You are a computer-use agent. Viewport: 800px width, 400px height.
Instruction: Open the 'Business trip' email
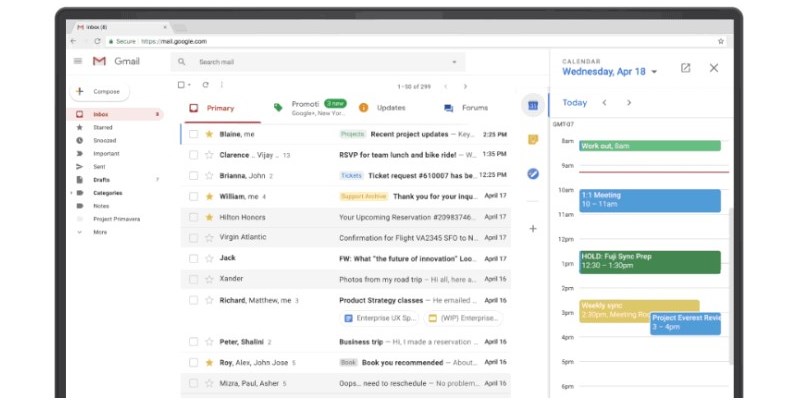(346, 342)
